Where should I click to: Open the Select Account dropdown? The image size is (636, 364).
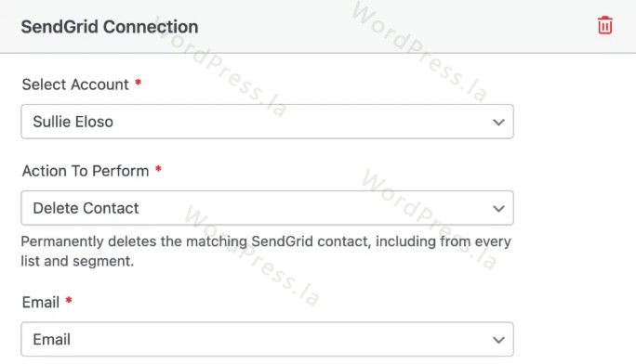(x=267, y=122)
